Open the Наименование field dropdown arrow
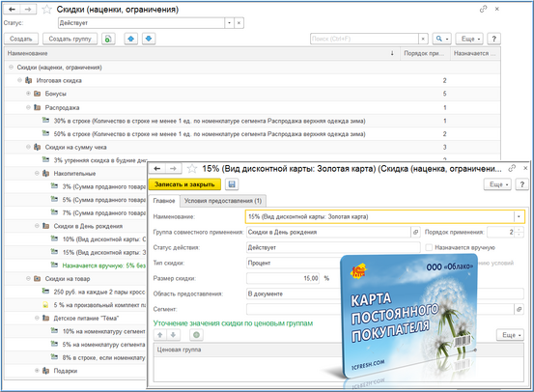 tap(519, 216)
